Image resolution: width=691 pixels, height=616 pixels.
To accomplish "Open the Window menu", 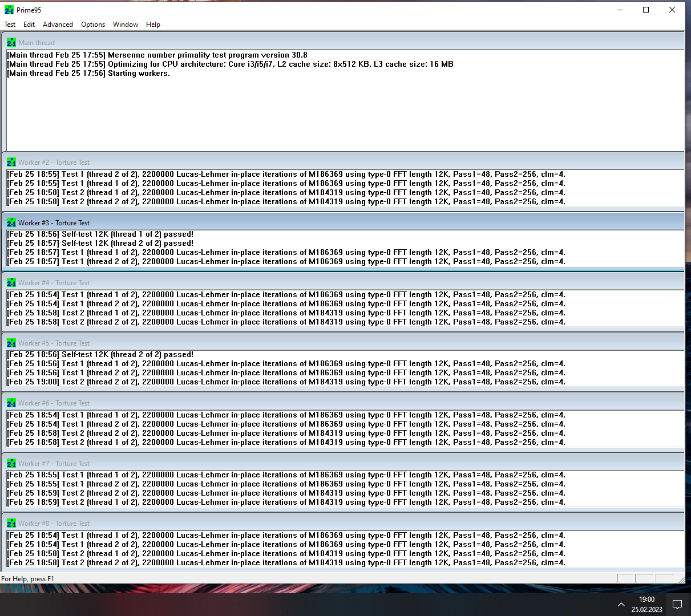I will tap(126, 25).
